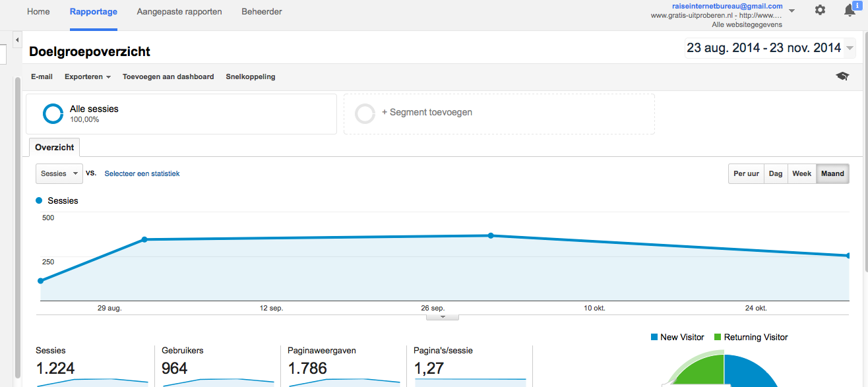Viewport: 868px width, 387px height.
Task: Click the Returning Visitor green legend swatch
Action: (x=718, y=337)
